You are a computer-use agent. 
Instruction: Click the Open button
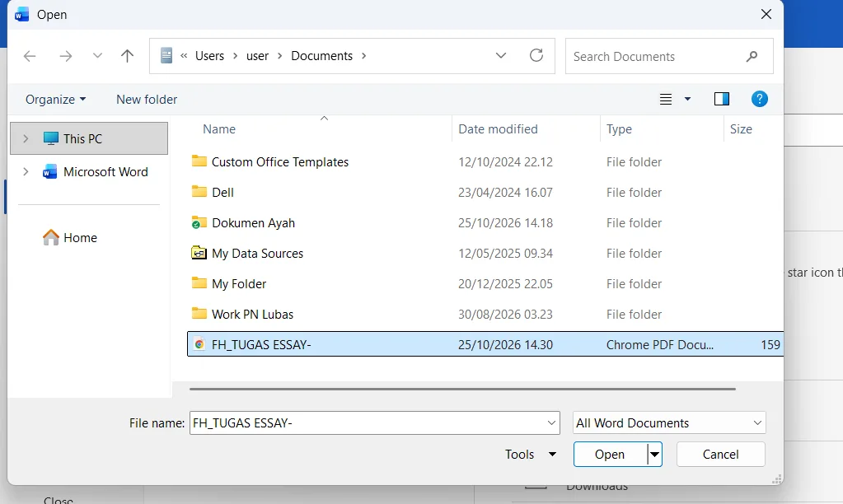(610, 455)
